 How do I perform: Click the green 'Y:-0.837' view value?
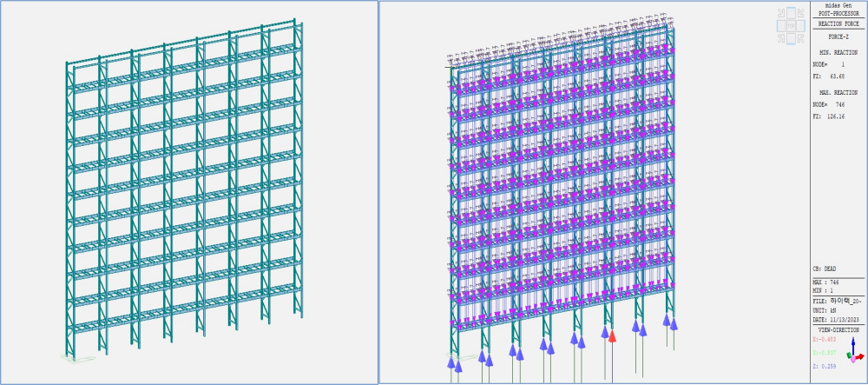(825, 353)
